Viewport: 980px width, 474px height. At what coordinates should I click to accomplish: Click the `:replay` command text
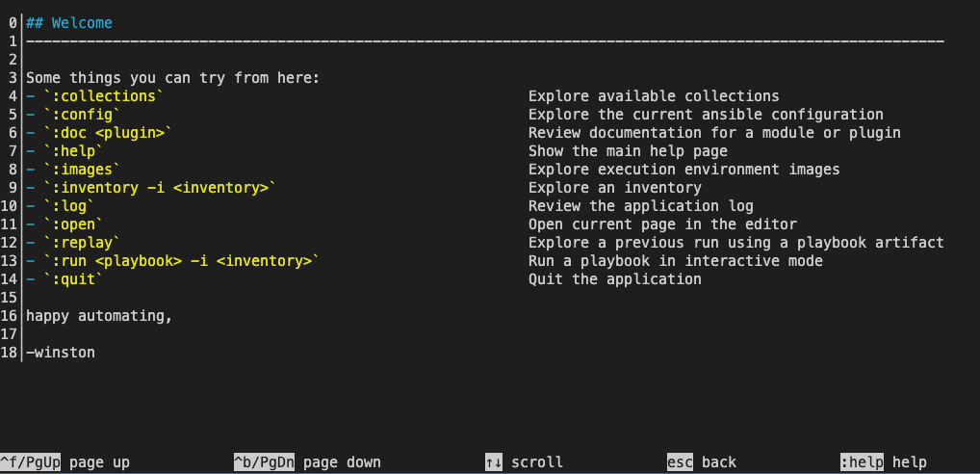pos(82,243)
